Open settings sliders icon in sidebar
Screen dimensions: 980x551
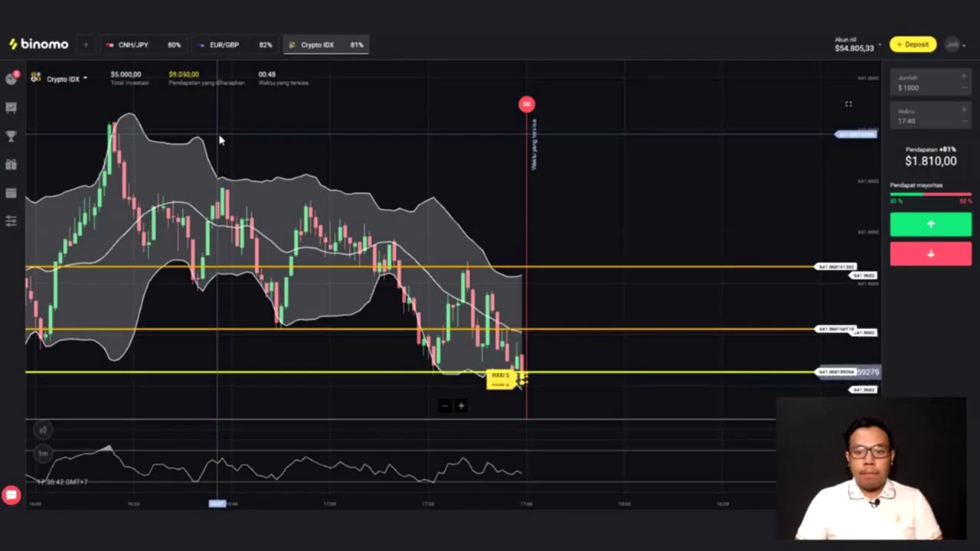pos(11,221)
